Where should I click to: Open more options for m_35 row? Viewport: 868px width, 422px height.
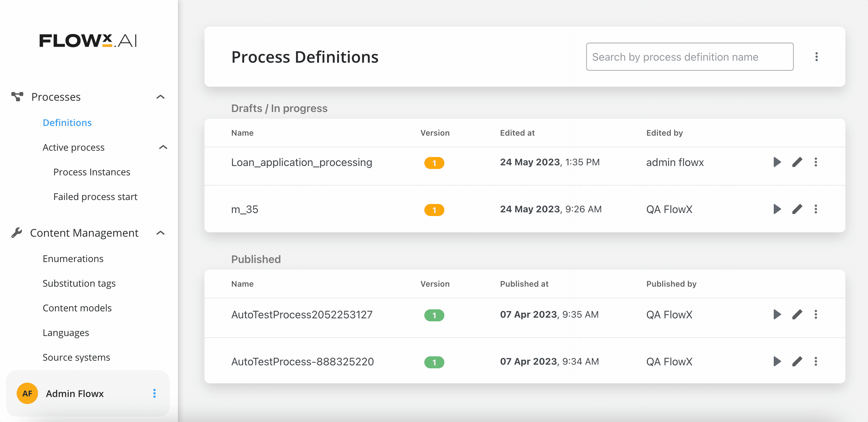(x=816, y=209)
